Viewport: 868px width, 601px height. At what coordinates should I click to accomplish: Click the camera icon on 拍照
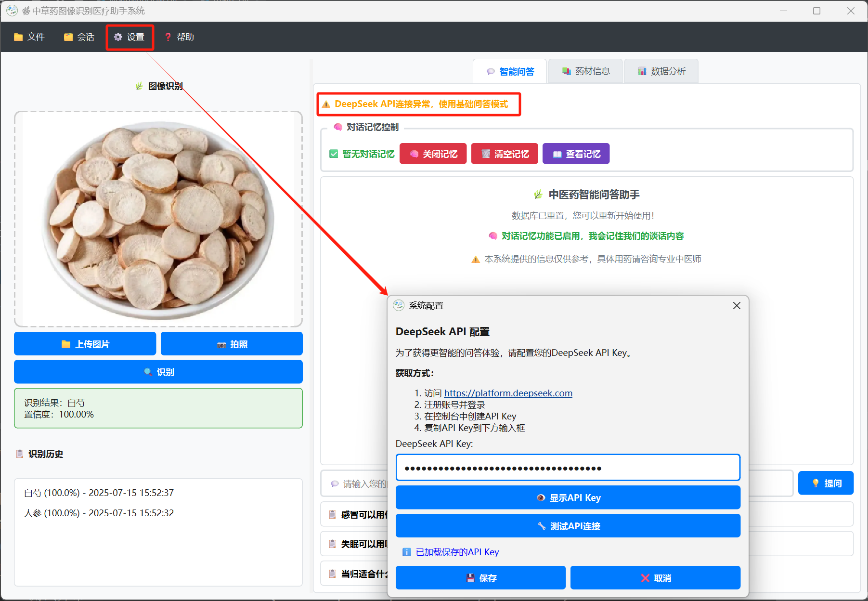click(x=221, y=345)
